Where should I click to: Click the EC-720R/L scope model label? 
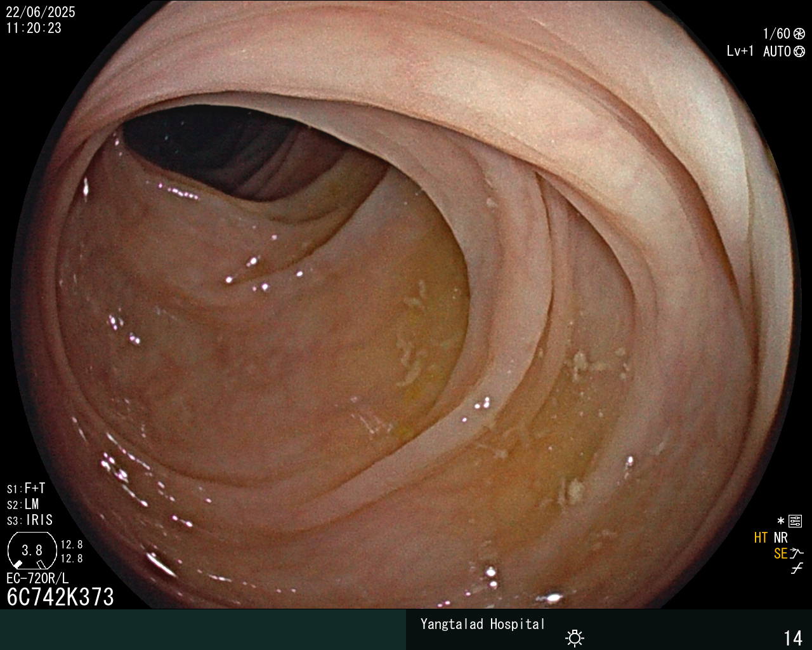coord(37,579)
